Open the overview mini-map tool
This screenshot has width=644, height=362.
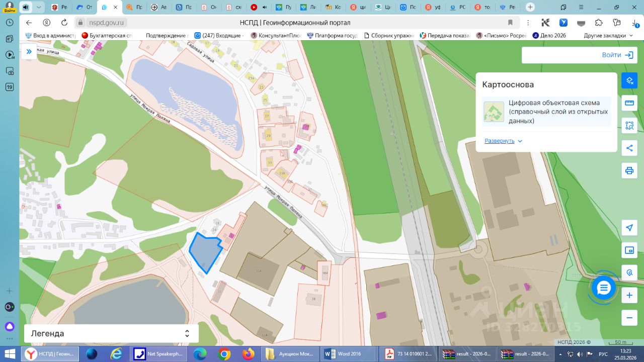click(629, 250)
